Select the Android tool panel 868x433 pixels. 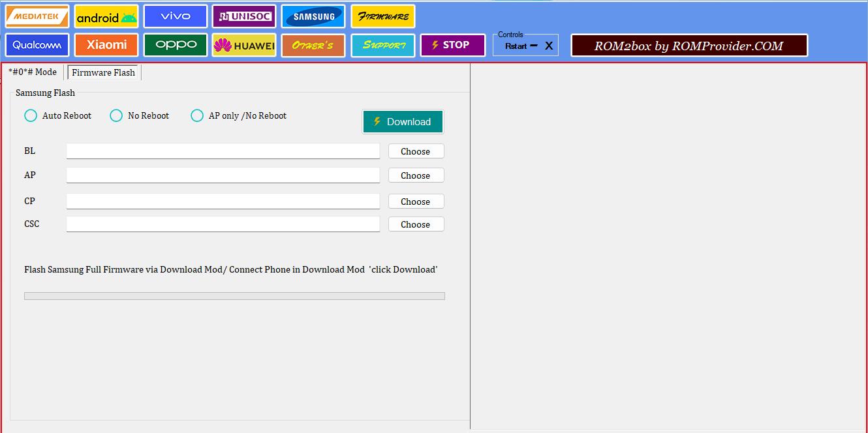106,16
